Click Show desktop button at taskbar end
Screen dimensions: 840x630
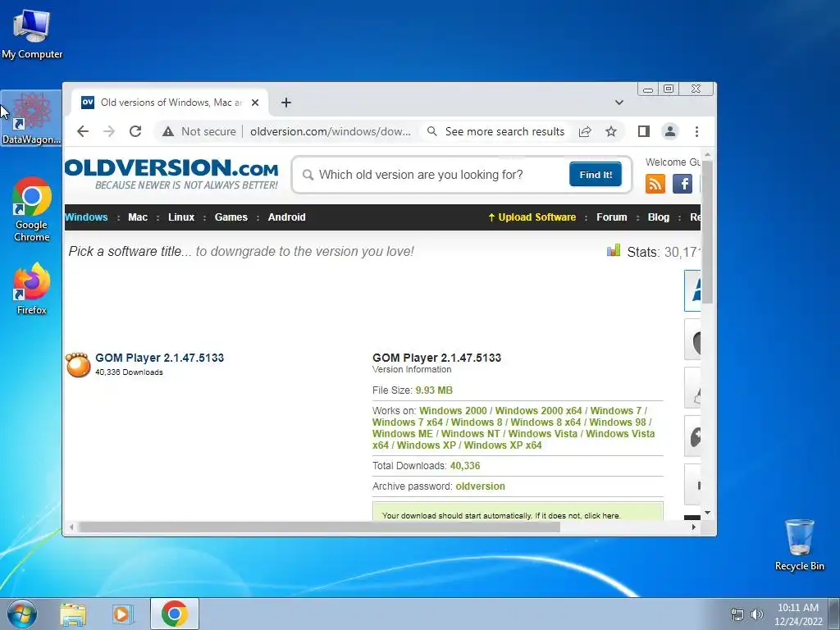coord(834,614)
